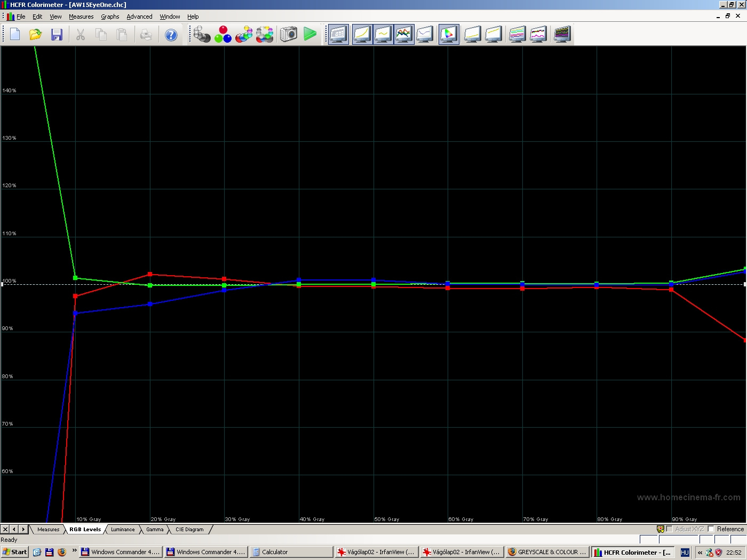Switch to the Gamma tab
Image resolution: width=747 pixels, height=560 pixels.
[x=155, y=530]
